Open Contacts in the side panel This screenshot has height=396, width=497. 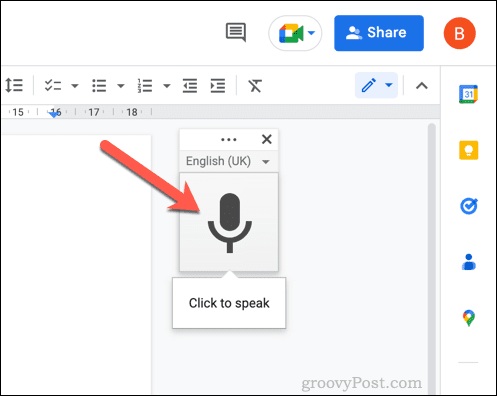click(469, 262)
